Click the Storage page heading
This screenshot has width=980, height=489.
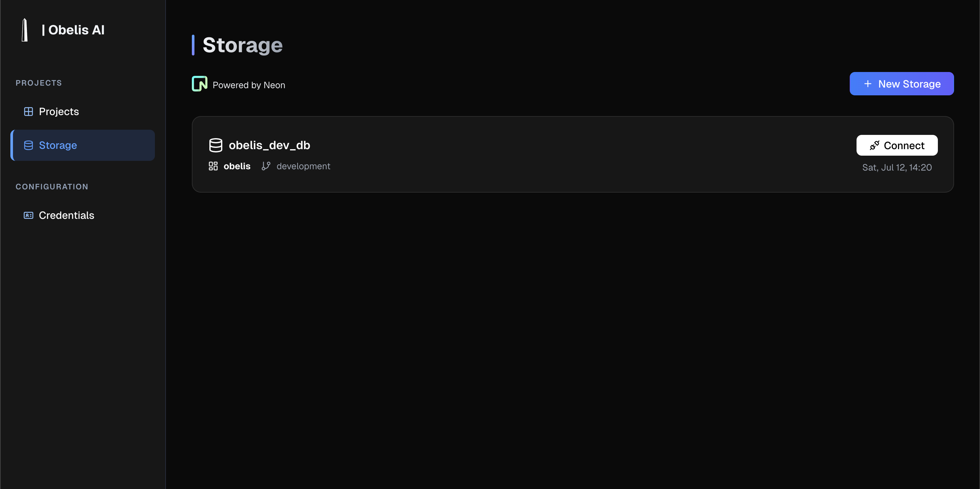242,45
